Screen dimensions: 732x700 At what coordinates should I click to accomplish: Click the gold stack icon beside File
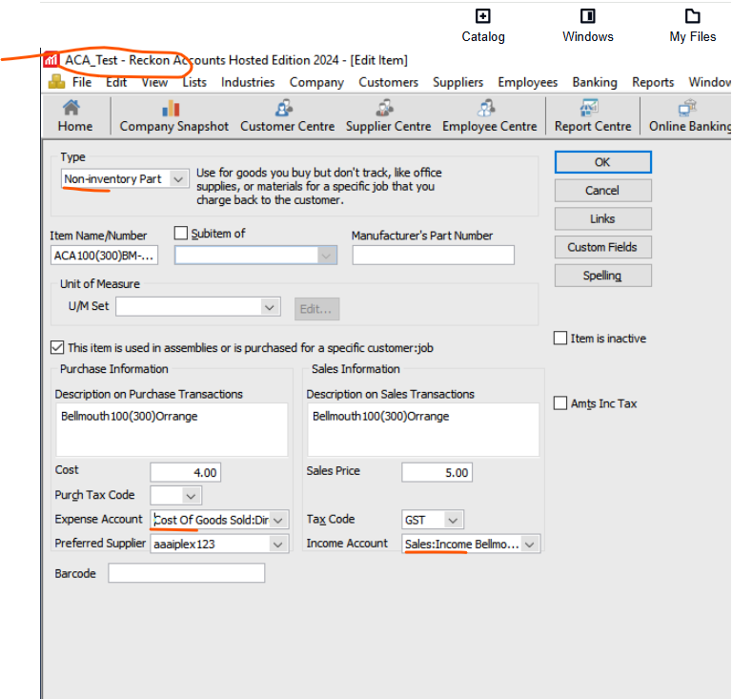coord(57,82)
